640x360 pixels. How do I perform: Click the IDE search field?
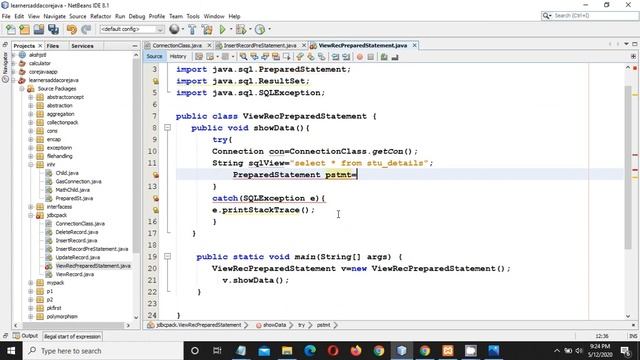tap(589, 16)
